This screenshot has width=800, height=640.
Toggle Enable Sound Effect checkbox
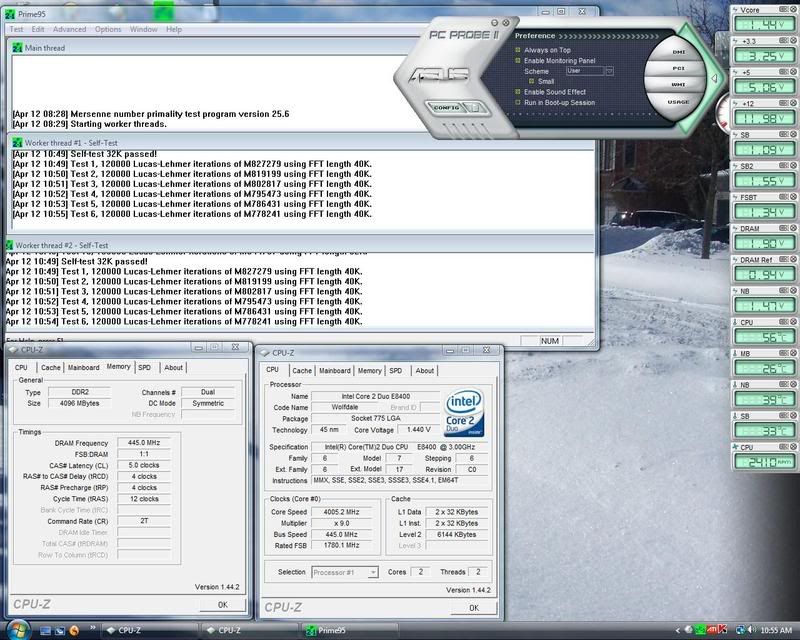pyautogui.click(x=518, y=92)
